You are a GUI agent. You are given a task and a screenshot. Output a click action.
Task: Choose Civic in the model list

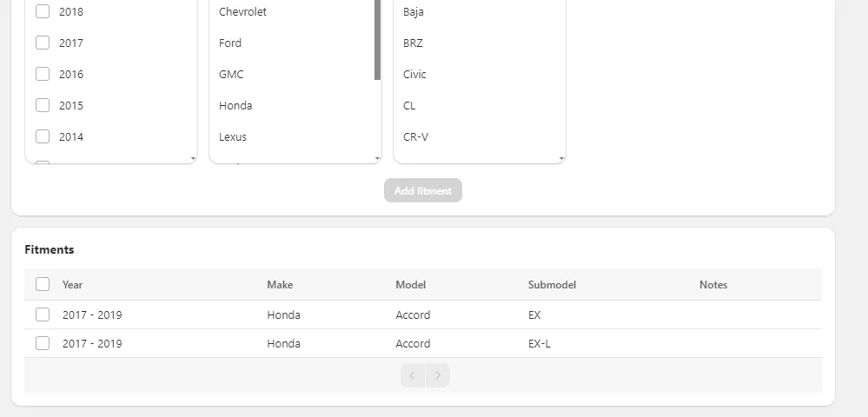coord(415,74)
